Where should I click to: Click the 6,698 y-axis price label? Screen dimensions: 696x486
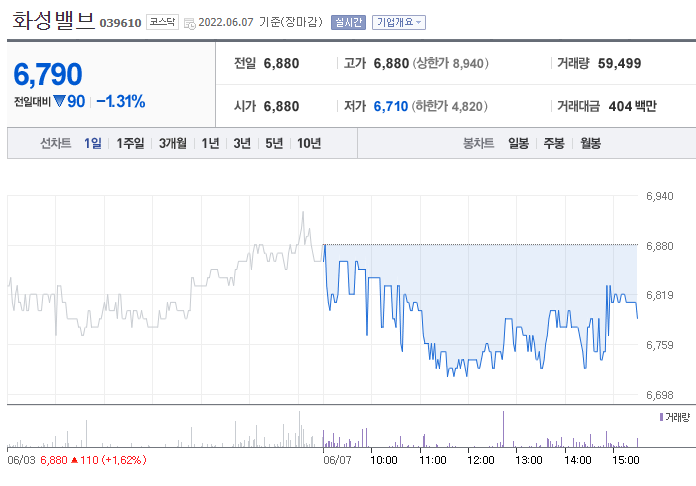[660, 395]
